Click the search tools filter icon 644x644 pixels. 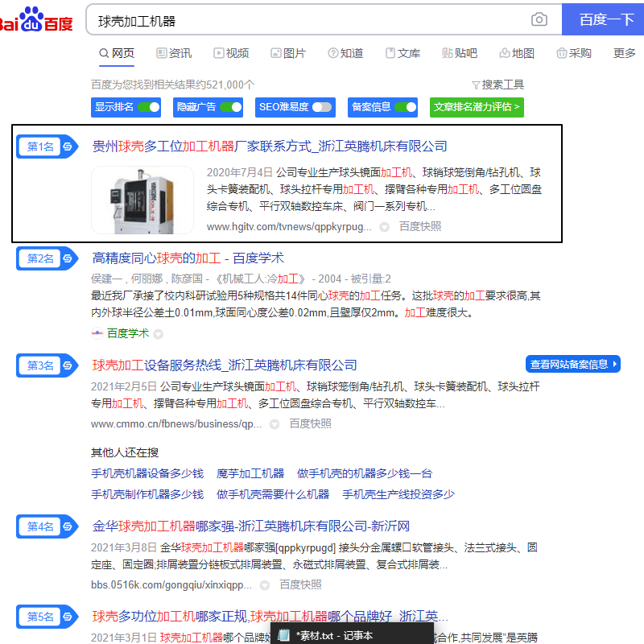(476, 85)
